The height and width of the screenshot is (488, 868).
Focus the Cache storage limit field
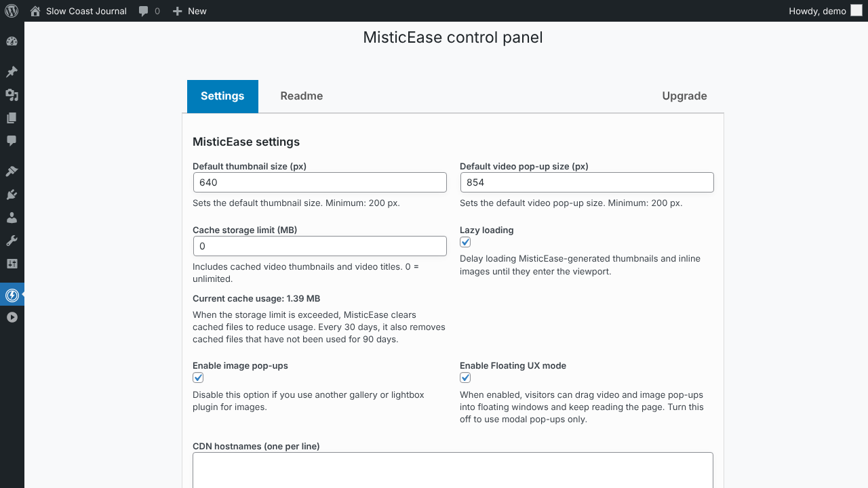pos(320,246)
